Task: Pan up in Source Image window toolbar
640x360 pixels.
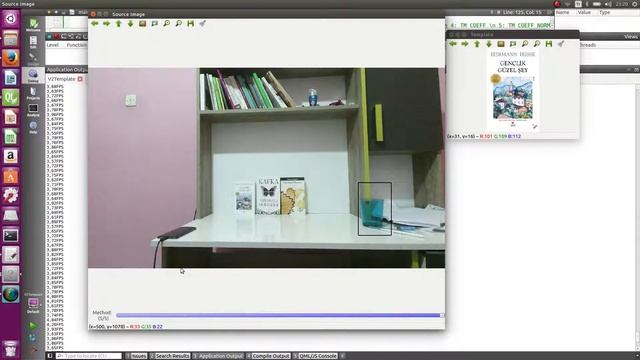Action: point(119,24)
